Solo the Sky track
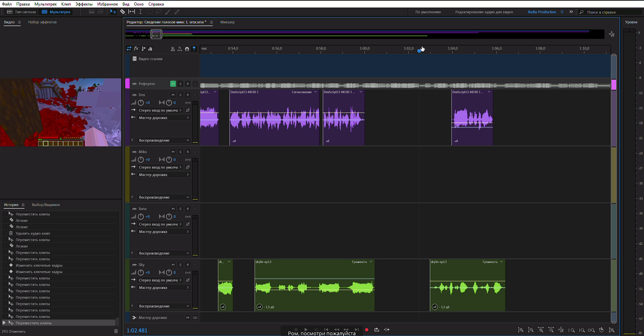The width and height of the screenshot is (644, 336). (x=180, y=265)
